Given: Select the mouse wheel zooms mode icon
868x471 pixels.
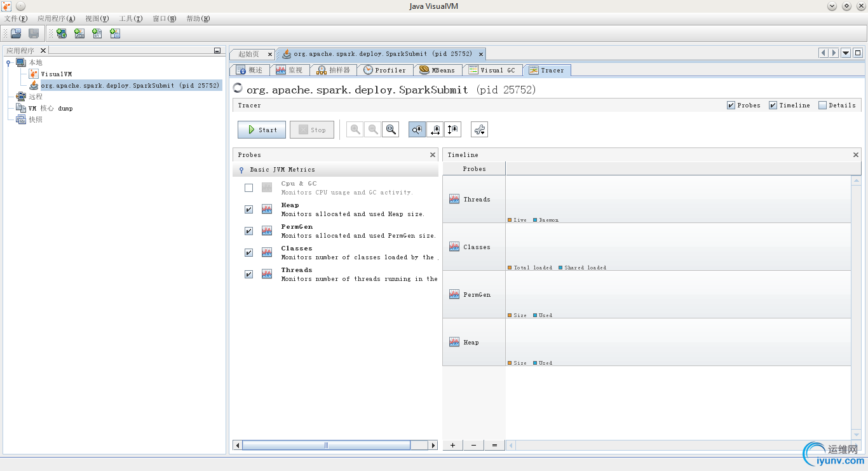Looking at the screenshot, I should point(417,130).
